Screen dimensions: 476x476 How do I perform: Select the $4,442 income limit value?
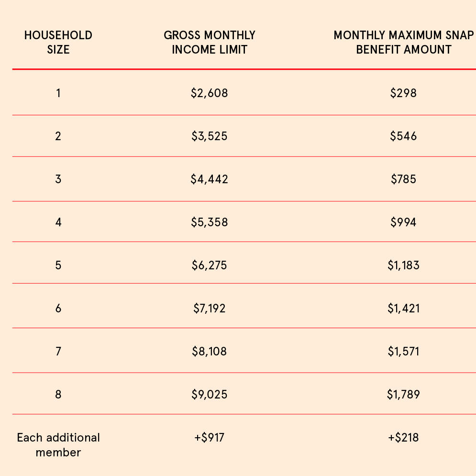point(210,179)
